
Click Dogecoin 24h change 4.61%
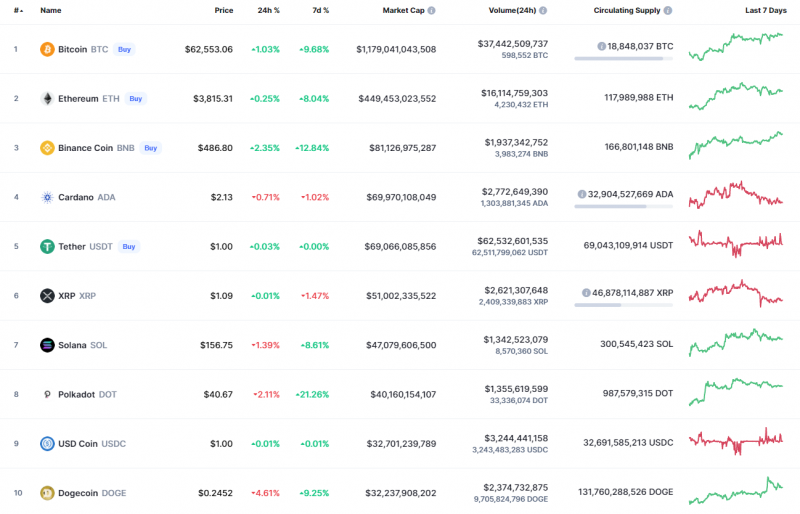(265, 493)
